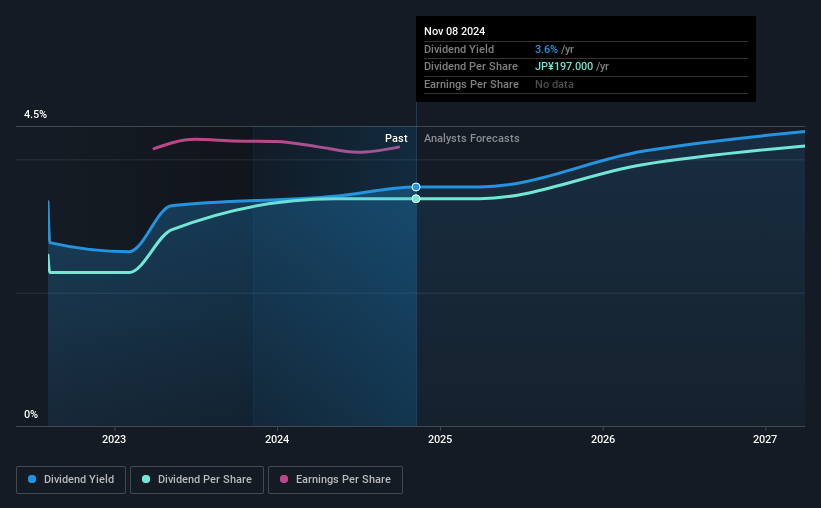Click the 2027 x-axis label
Image resolution: width=821 pixels, height=508 pixels.
[765, 439]
